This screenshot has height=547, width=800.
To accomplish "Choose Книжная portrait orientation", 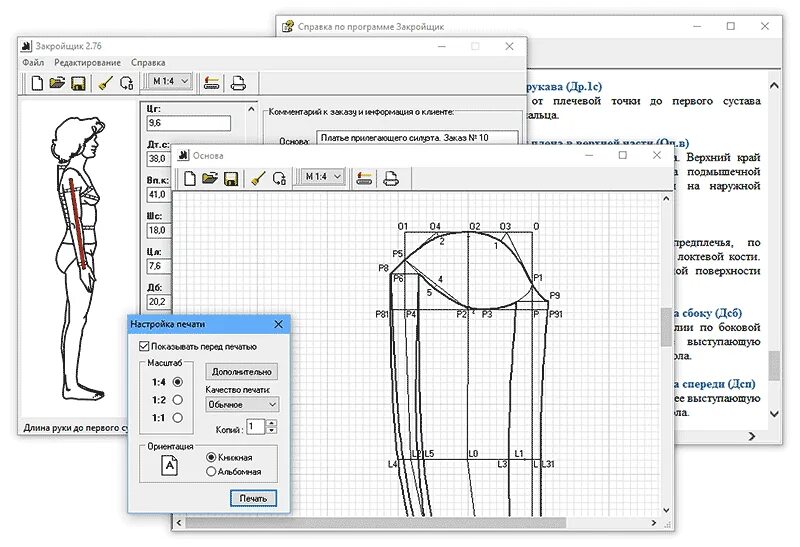I will coord(211,457).
